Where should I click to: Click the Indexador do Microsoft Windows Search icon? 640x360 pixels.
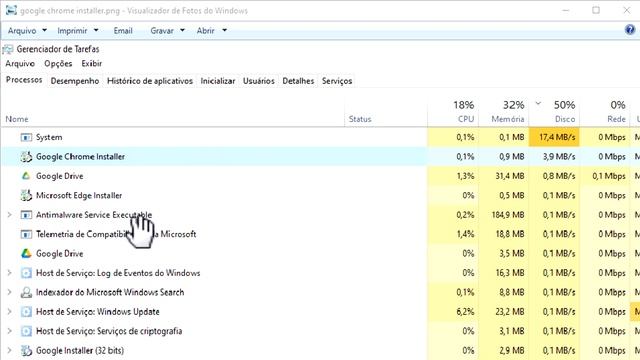[x=26, y=292]
